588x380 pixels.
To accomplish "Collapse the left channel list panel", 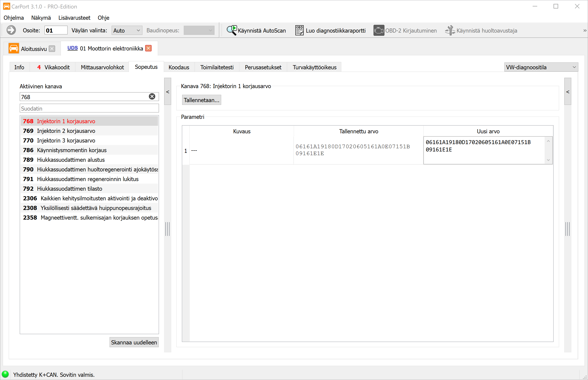I will coord(167,92).
